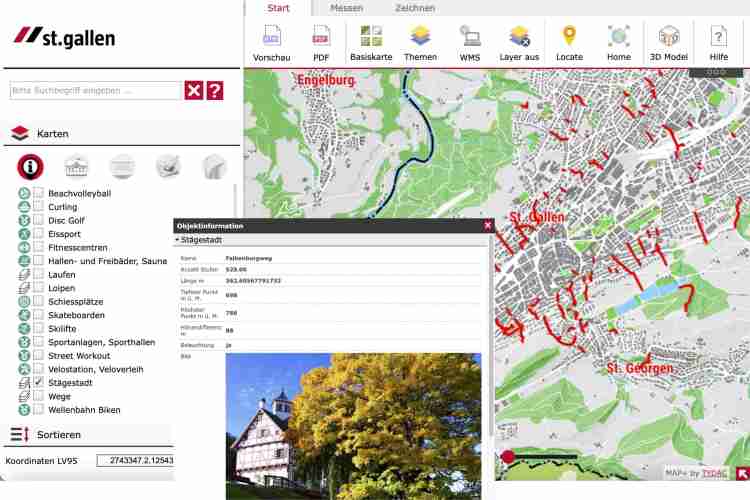Viewport: 750px width, 500px height.
Task: Click into the search term input field
Action: pyautogui.click(x=95, y=91)
